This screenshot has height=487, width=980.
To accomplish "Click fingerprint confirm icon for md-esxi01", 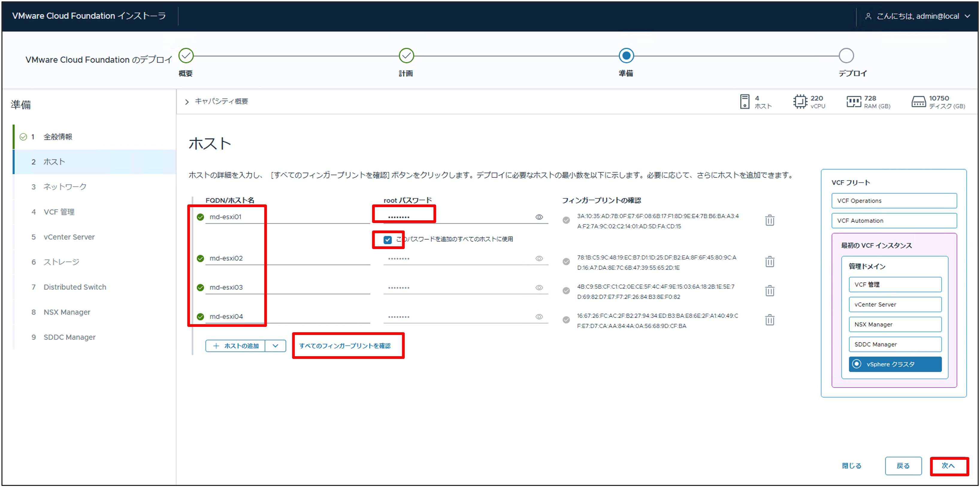I will tap(566, 220).
